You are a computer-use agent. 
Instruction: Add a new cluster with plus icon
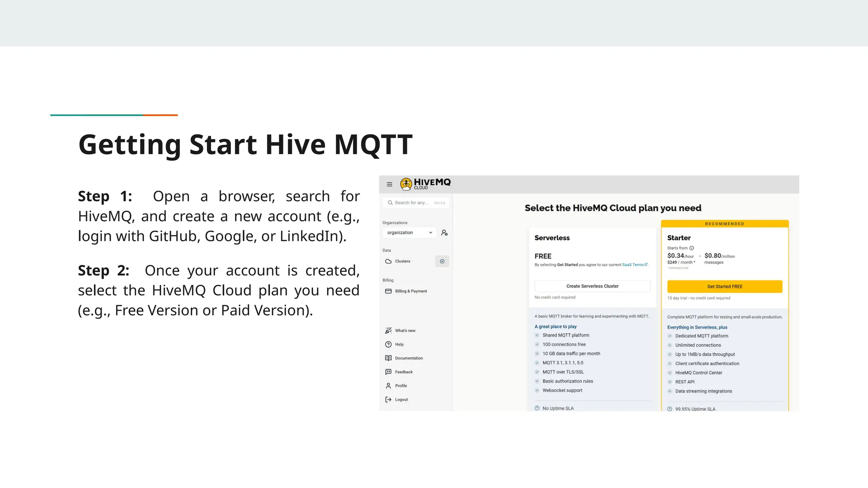[442, 261]
